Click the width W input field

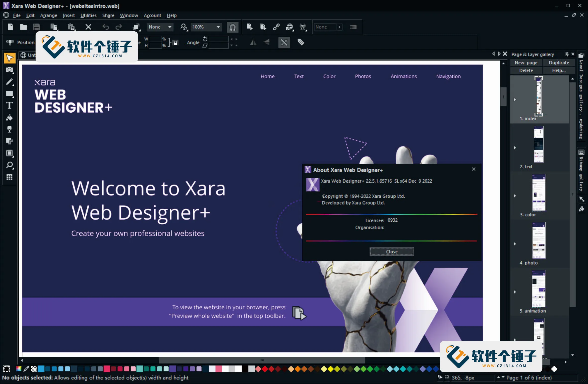pyautogui.click(x=156, y=39)
